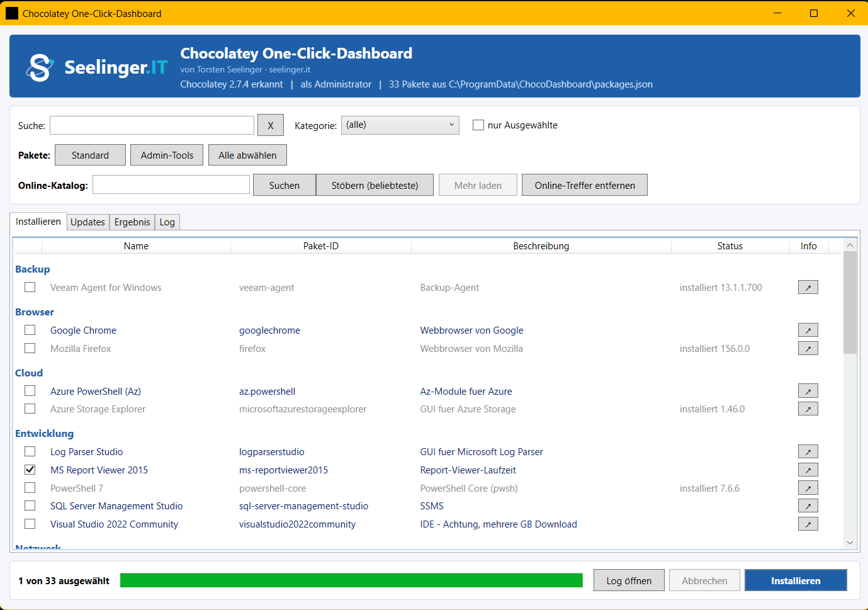Open info link for Mozilla Firefox

tap(808, 349)
